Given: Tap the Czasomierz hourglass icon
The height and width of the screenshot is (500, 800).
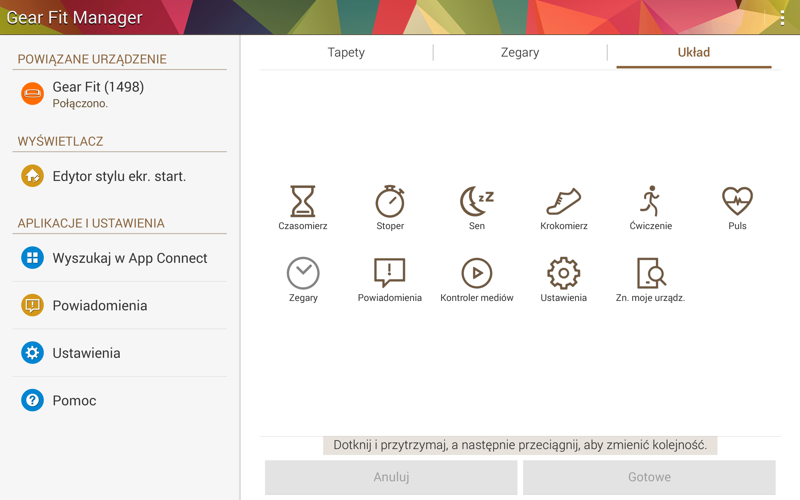Looking at the screenshot, I should 303,201.
